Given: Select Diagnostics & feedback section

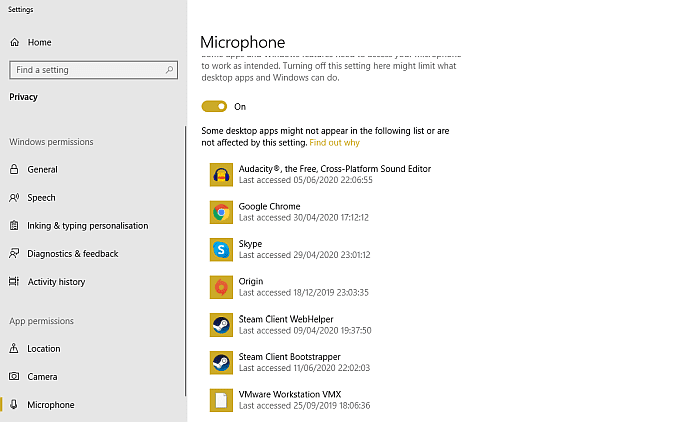Looking at the screenshot, I should tap(72, 254).
